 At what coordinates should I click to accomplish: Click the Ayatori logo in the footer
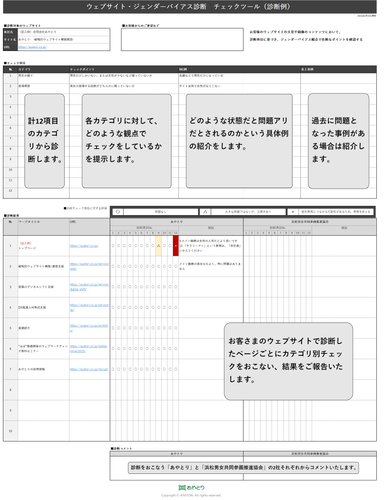point(191,488)
